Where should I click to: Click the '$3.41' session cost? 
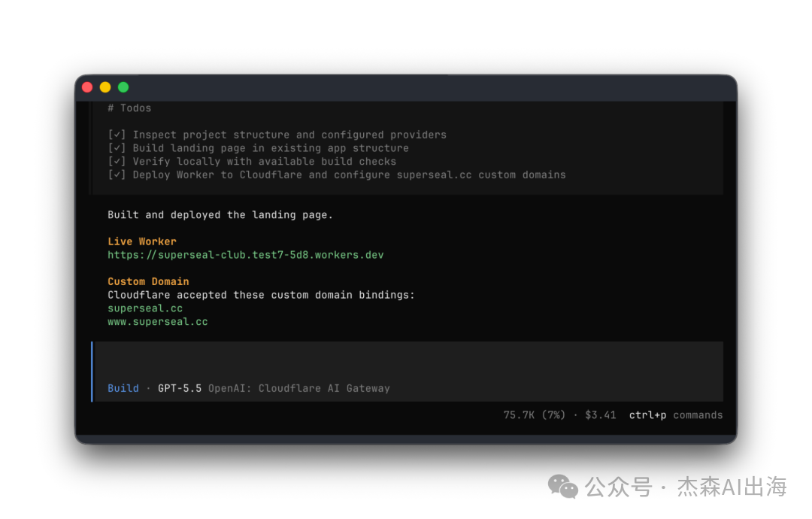coord(601,415)
